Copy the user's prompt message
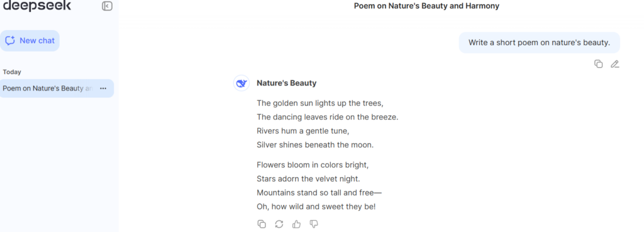644x232 pixels. click(x=599, y=64)
